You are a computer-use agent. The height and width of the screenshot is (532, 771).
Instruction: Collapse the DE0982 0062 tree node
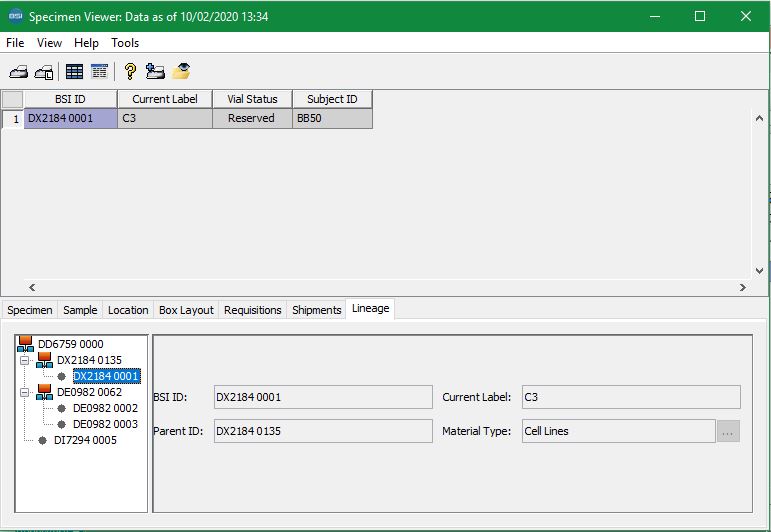(24, 392)
